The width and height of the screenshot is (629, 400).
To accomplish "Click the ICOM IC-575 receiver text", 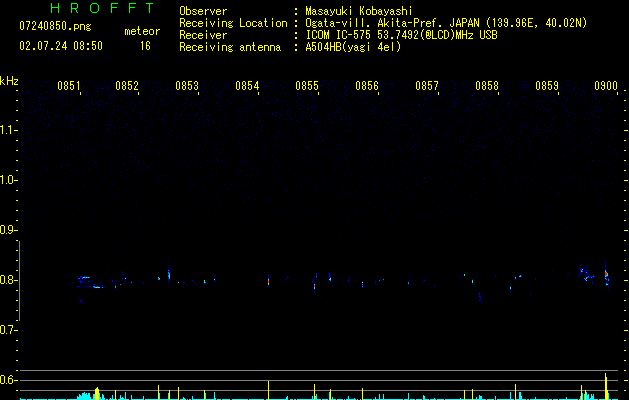I will (401, 35).
